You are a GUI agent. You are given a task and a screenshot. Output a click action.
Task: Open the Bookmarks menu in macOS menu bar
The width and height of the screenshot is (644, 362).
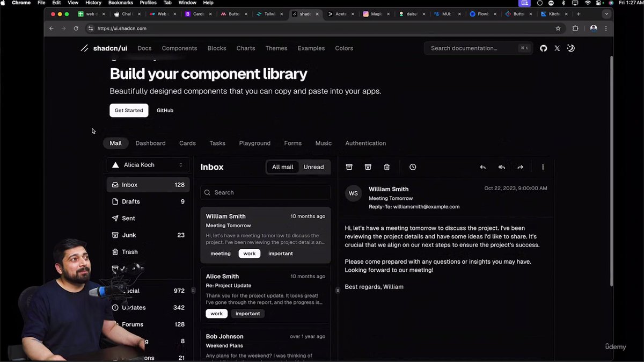pos(120,3)
